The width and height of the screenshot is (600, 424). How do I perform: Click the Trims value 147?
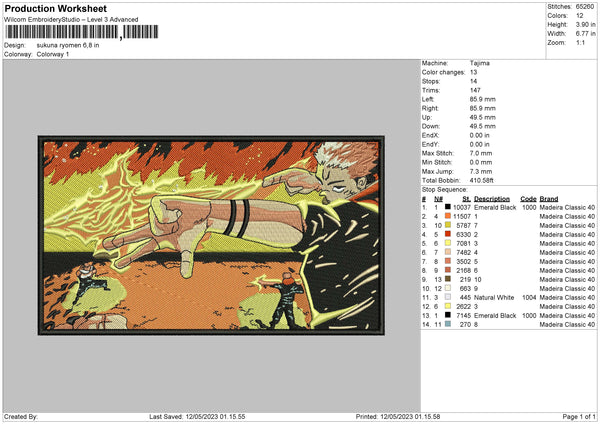click(475, 90)
